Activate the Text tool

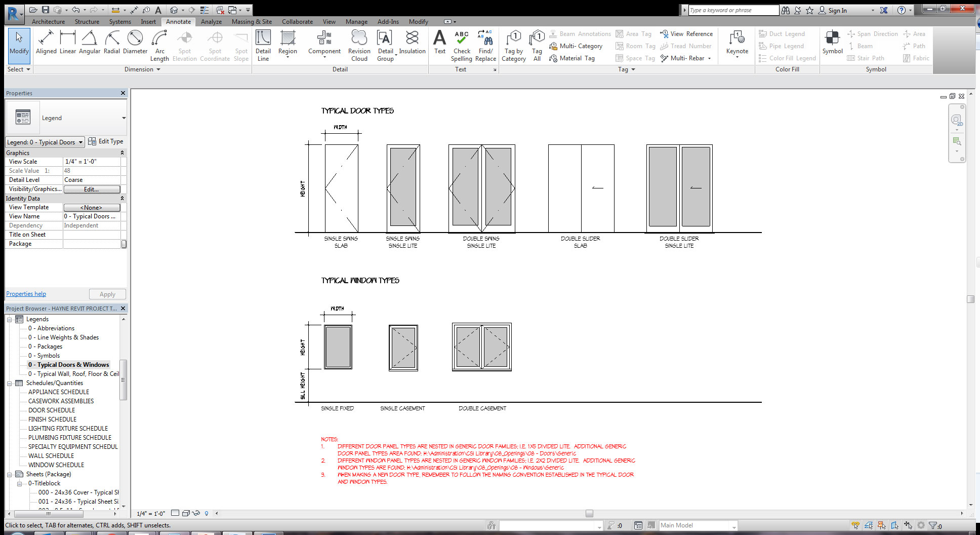pyautogui.click(x=440, y=43)
